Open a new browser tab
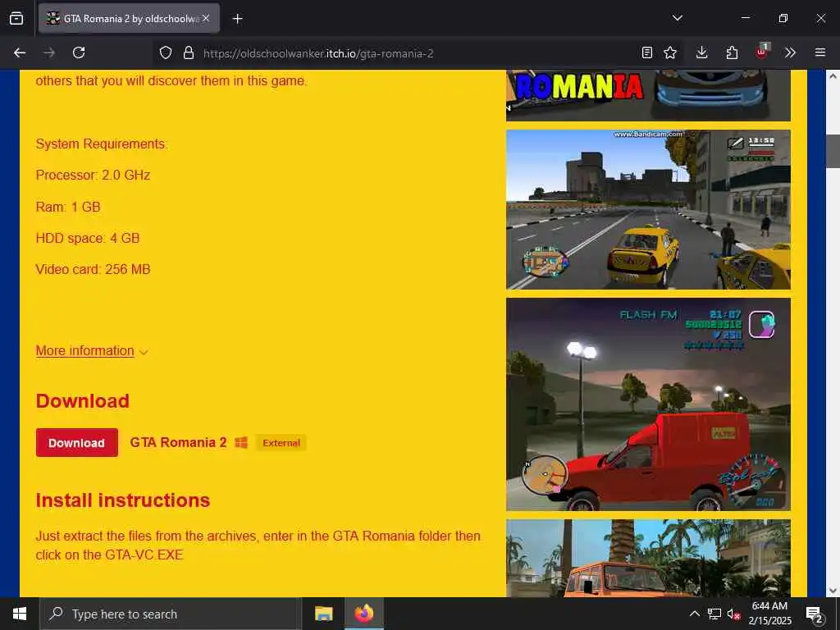This screenshot has height=630, width=840. (237, 19)
